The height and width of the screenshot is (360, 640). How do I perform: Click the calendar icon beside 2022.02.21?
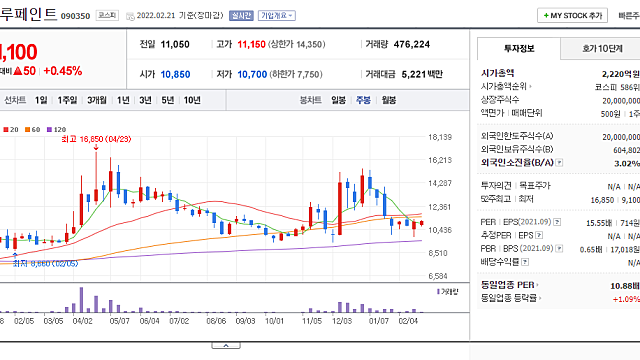(130, 16)
